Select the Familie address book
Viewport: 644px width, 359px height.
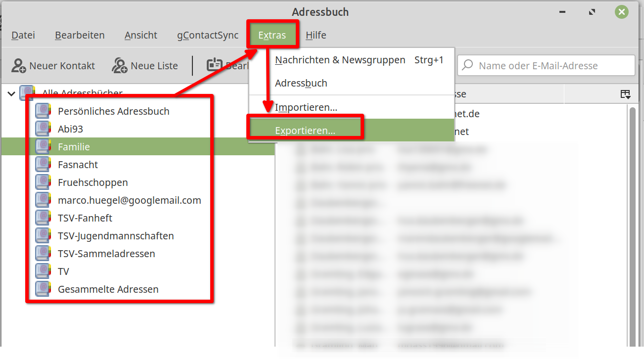pyautogui.click(x=74, y=147)
